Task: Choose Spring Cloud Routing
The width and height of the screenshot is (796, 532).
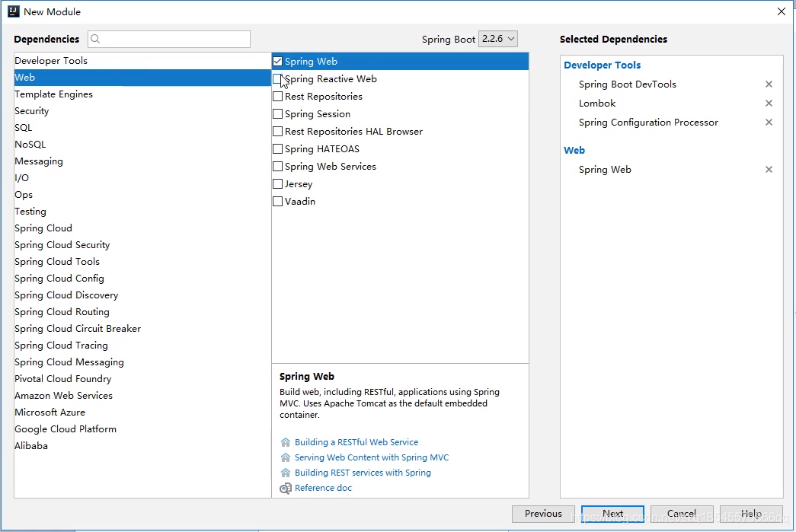Action: pyautogui.click(x=142, y=312)
